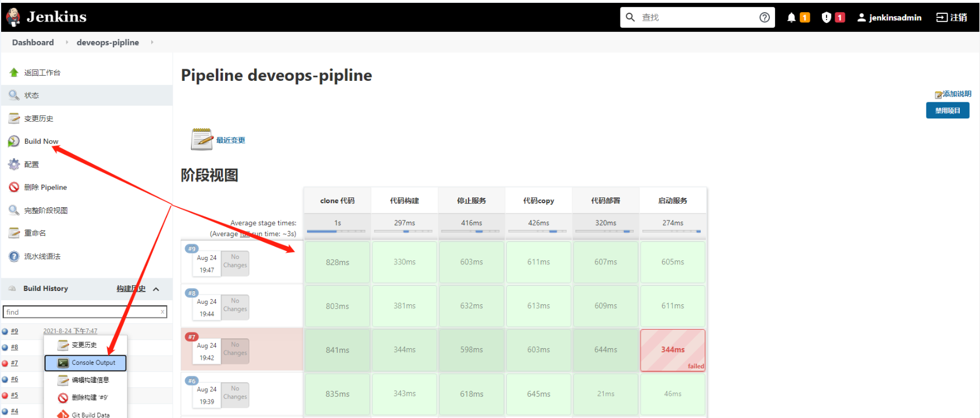Viewport: 980px width, 418px height.
Task: Click the Build Now link
Action: click(x=41, y=141)
